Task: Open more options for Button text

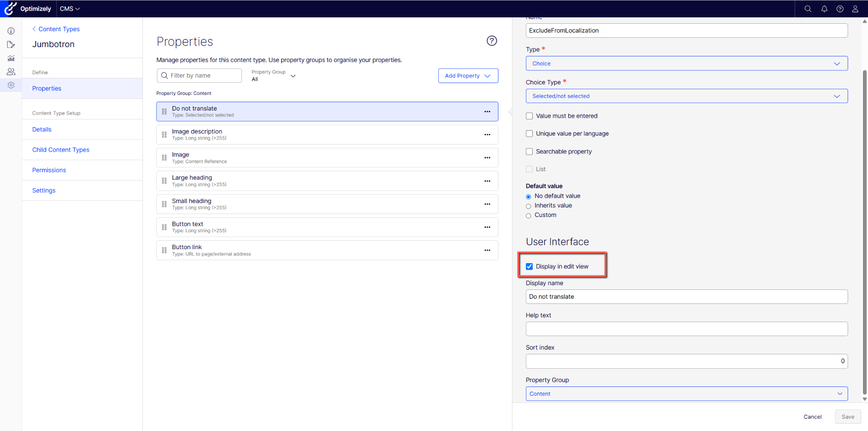Action: tap(487, 227)
